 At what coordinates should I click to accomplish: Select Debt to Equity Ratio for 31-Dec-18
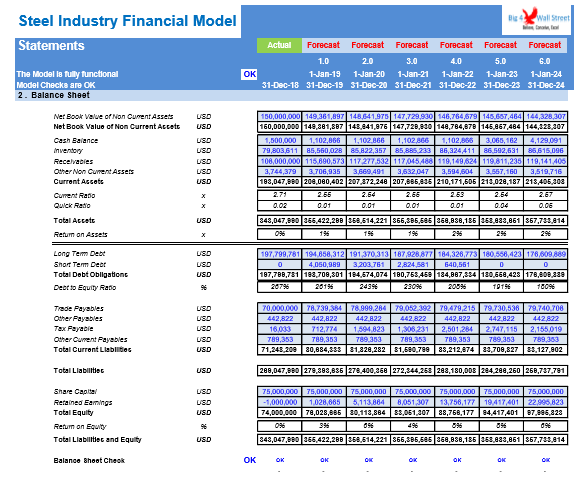pos(280,287)
